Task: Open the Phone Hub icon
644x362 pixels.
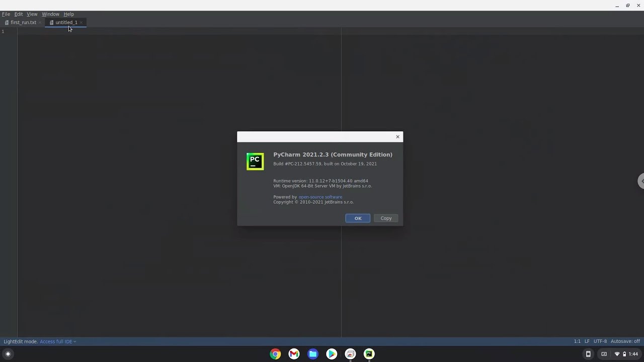Action: click(588, 354)
